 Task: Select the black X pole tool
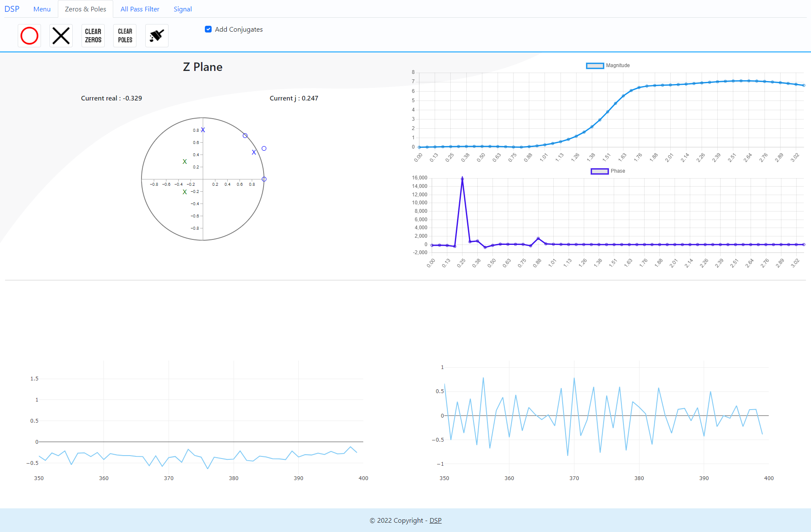pyautogui.click(x=61, y=35)
